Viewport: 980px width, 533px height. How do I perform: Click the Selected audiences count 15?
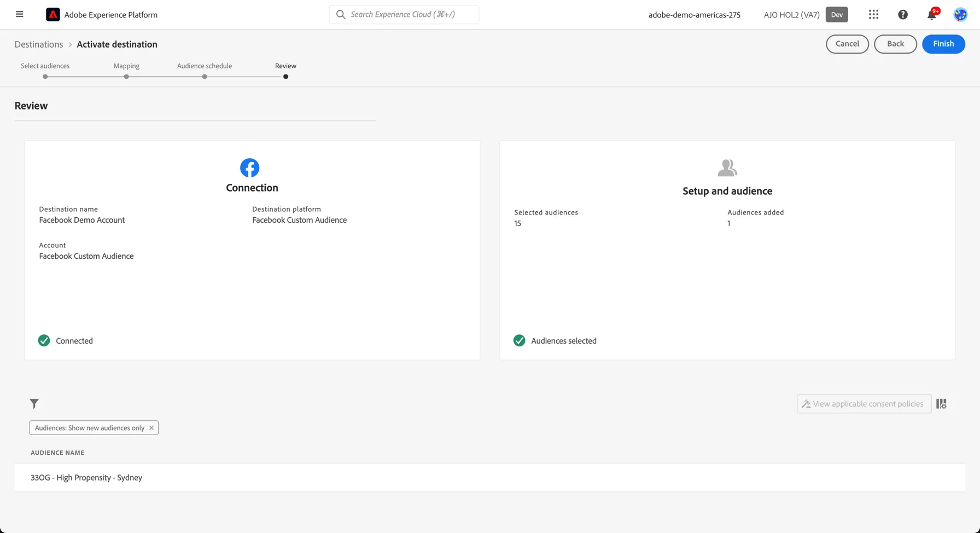click(518, 223)
